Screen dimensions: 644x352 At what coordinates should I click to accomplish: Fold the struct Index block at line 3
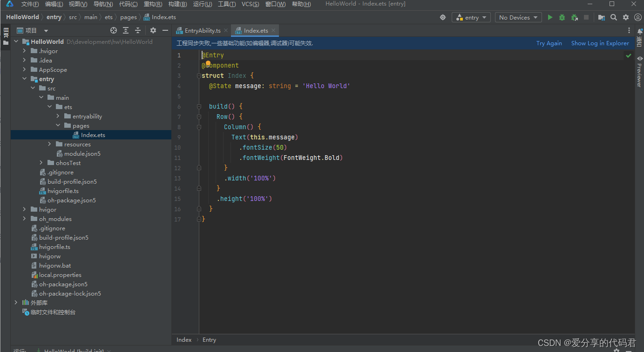click(199, 76)
